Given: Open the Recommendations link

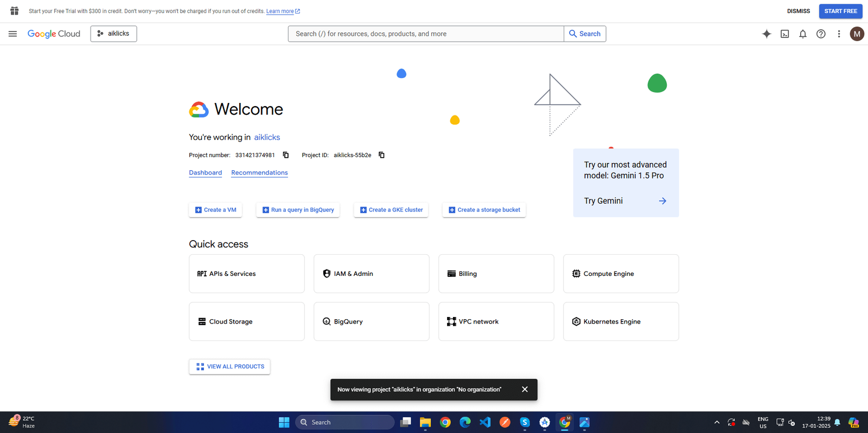Looking at the screenshot, I should (x=259, y=173).
